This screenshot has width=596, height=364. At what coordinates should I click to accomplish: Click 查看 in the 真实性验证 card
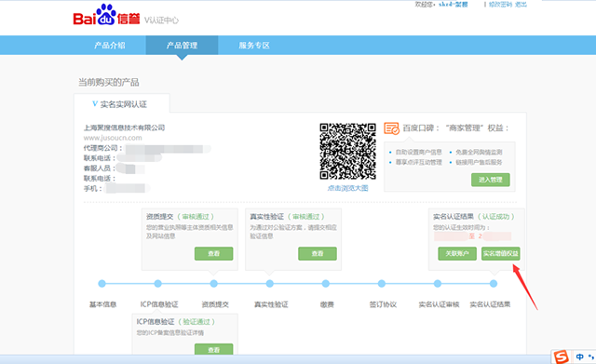coord(318,253)
